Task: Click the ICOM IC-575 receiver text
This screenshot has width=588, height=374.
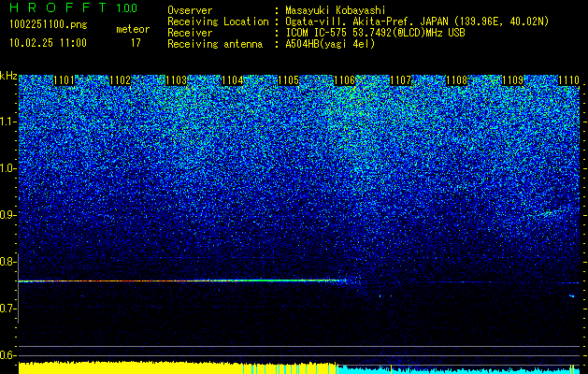Action: tap(376, 33)
